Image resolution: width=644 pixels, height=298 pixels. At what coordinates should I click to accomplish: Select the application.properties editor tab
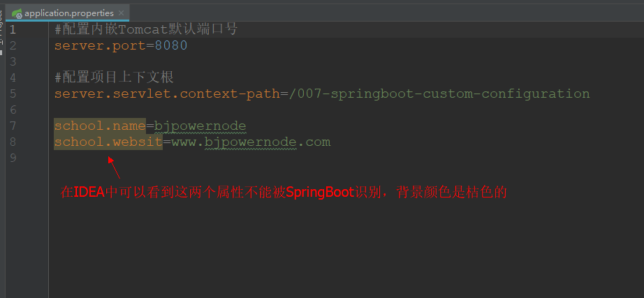[68, 13]
